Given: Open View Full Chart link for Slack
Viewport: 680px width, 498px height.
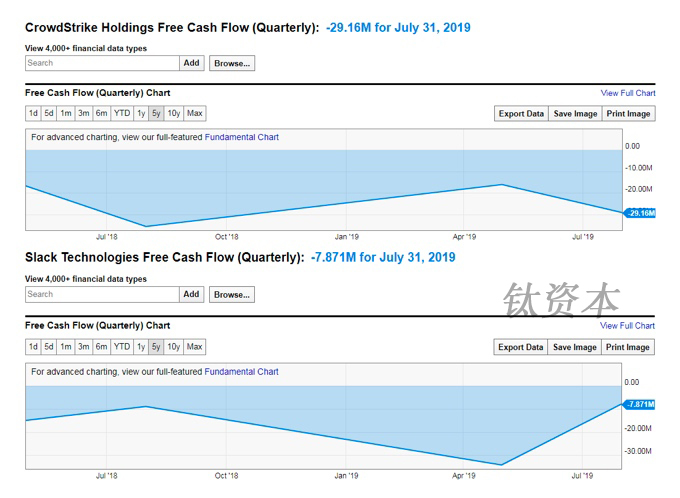Looking at the screenshot, I should 628,326.
